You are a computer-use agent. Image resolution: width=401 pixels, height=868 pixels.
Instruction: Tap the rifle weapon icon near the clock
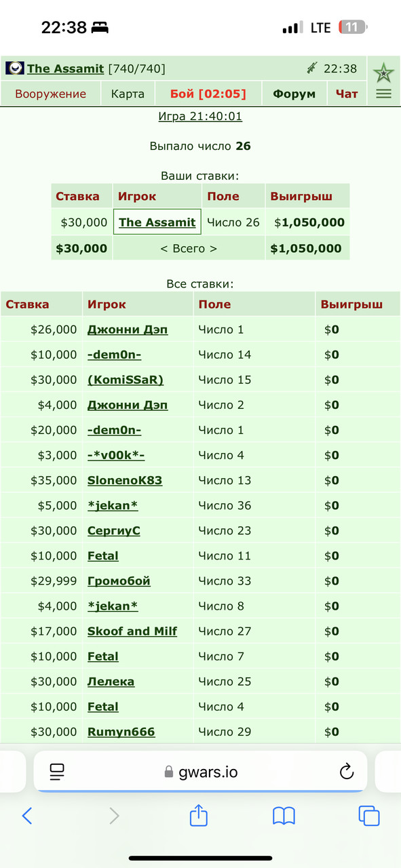[x=312, y=68]
